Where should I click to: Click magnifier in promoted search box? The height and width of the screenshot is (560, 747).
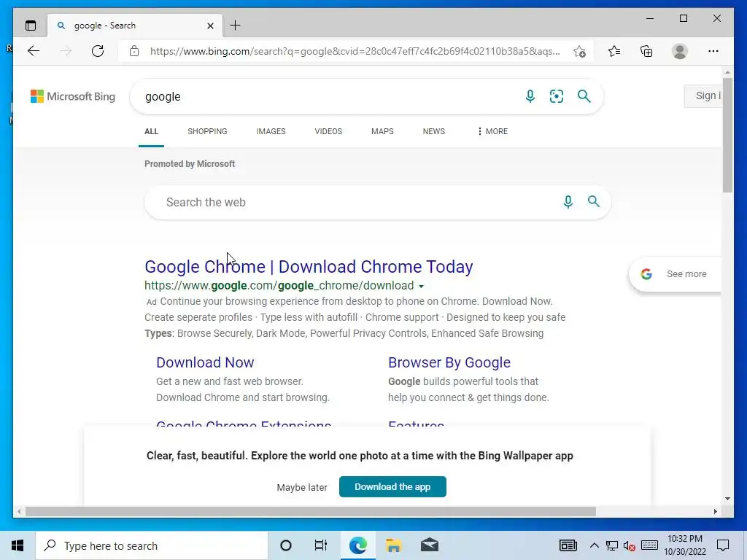(594, 201)
